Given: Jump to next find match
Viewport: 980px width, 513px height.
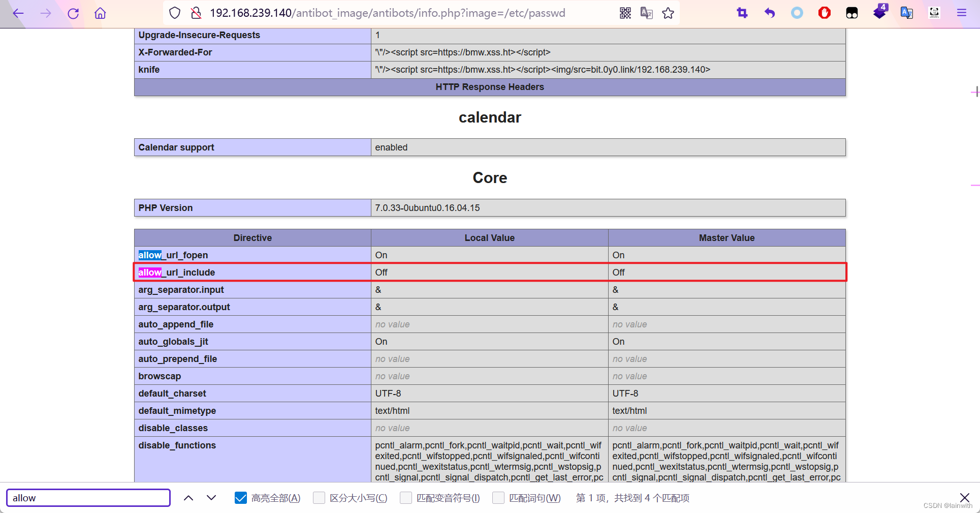Looking at the screenshot, I should [x=211, y=498].
